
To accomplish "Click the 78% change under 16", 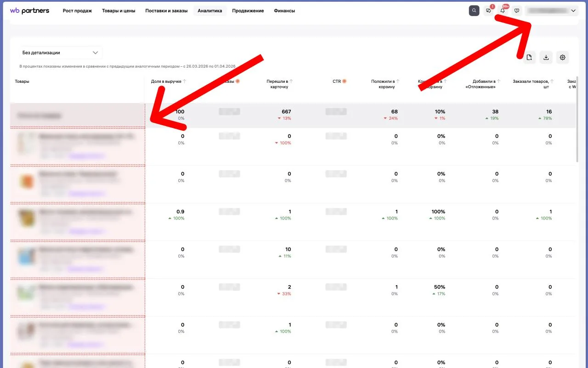I will (545, 119).
